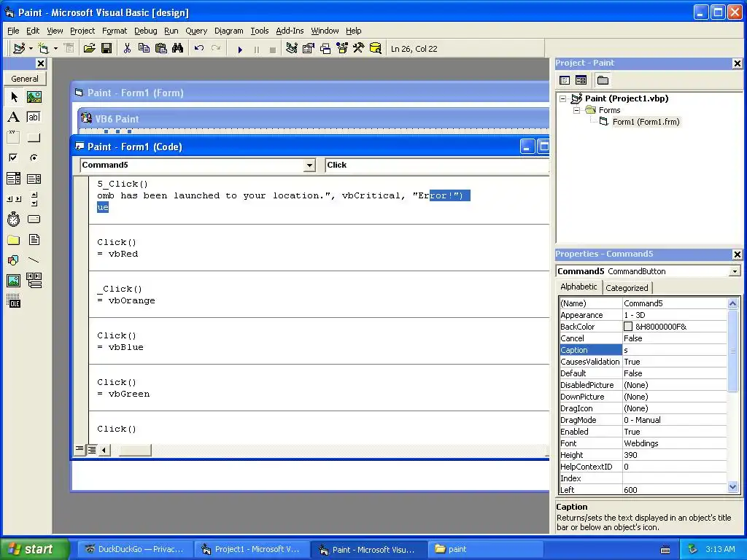Image resolution: width=747 pixels, height=560 pixels.
Task: Click the Cut scissors icon
Action: pos(127,49)
